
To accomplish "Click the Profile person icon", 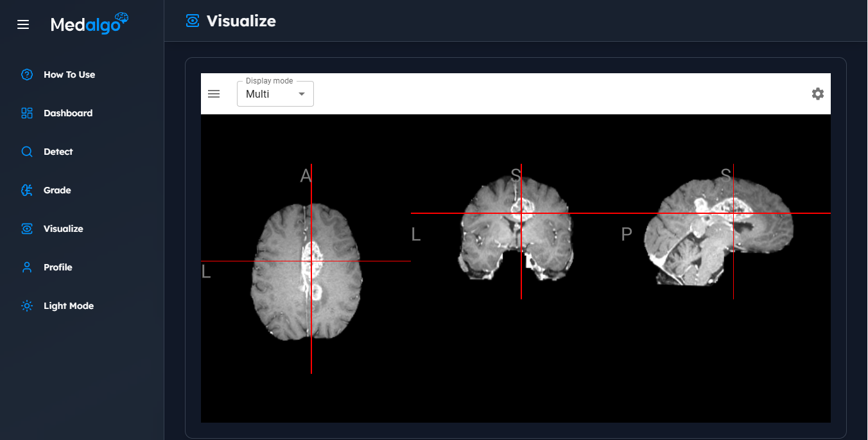I will 27,267.
